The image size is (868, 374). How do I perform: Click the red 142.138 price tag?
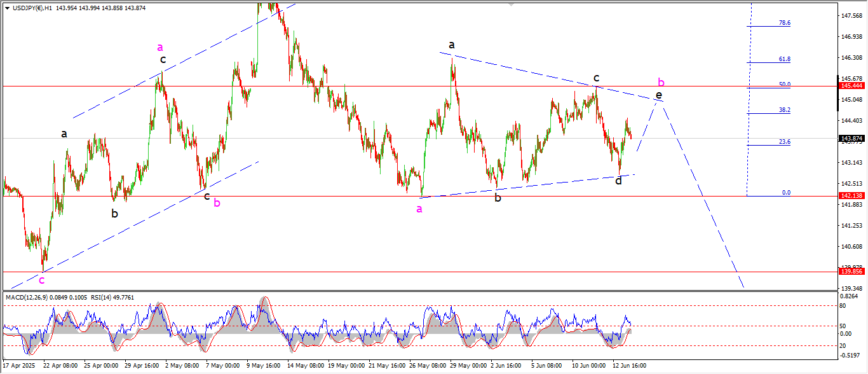click(852, 197)
